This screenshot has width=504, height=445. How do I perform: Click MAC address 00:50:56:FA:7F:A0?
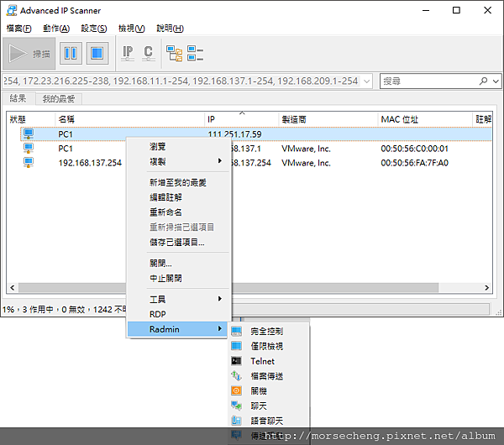pyautogui.click(x=414, y=163)
